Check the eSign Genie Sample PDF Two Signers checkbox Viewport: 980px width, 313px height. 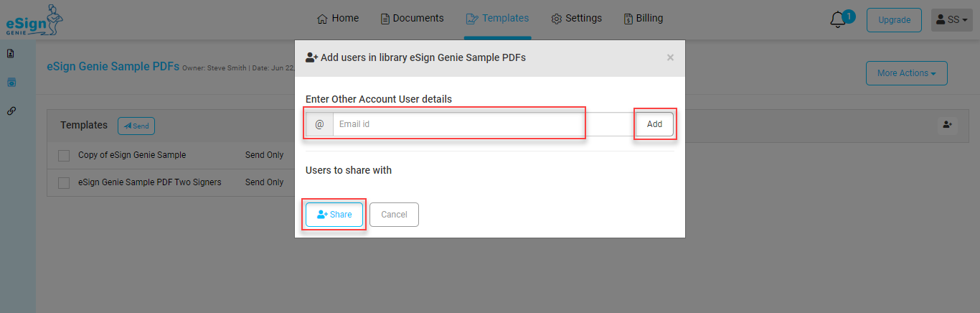(x=64, y=182)
